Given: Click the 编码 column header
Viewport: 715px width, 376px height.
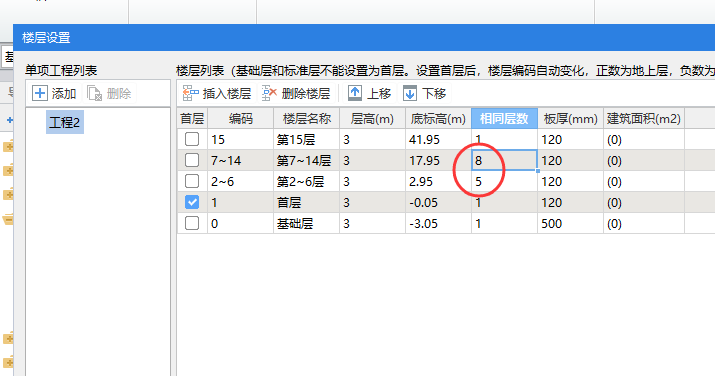Looking at the screenshot, I should pyautogui.click(x=240, y=118).
